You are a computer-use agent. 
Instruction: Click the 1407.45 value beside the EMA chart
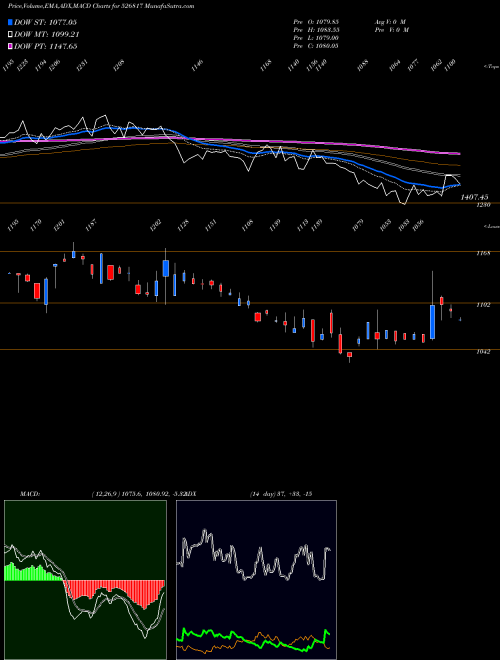pyautogui.click(x=474, y=197)
